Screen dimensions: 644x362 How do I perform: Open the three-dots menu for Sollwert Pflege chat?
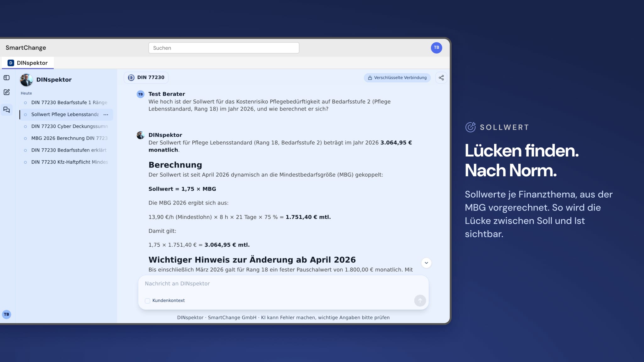point(106,115)
